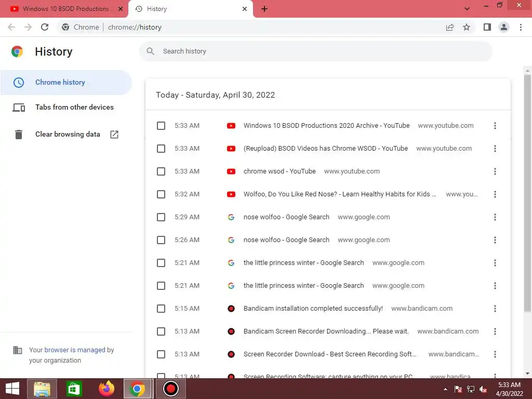Open actions menu for Windows 10 BSOD Productions entry
The width and height of the screenshot is (532, 399).
pos(495,126)
